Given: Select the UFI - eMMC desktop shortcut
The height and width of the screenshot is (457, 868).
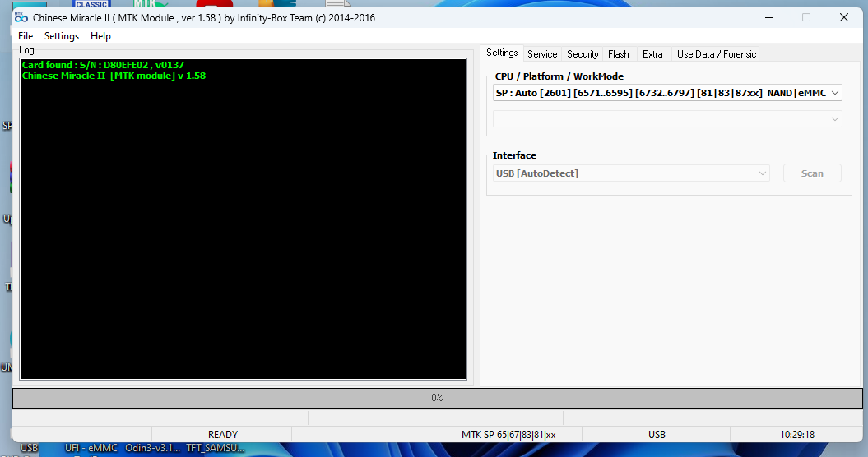Looking at the screenshot, I should [x=91, y=448].
